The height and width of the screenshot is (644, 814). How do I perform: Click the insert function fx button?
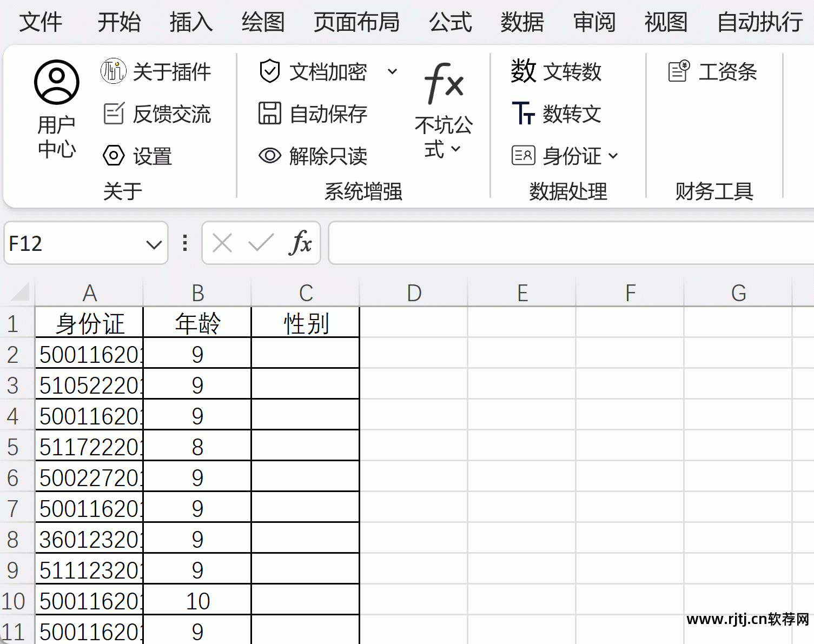[x=301, y=243]
